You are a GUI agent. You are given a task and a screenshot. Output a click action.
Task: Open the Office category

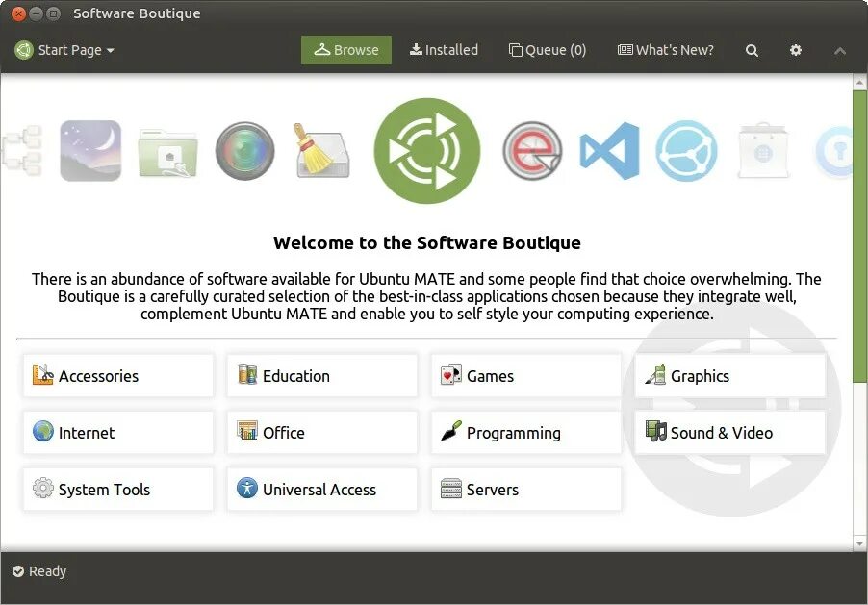coord(321,432)
